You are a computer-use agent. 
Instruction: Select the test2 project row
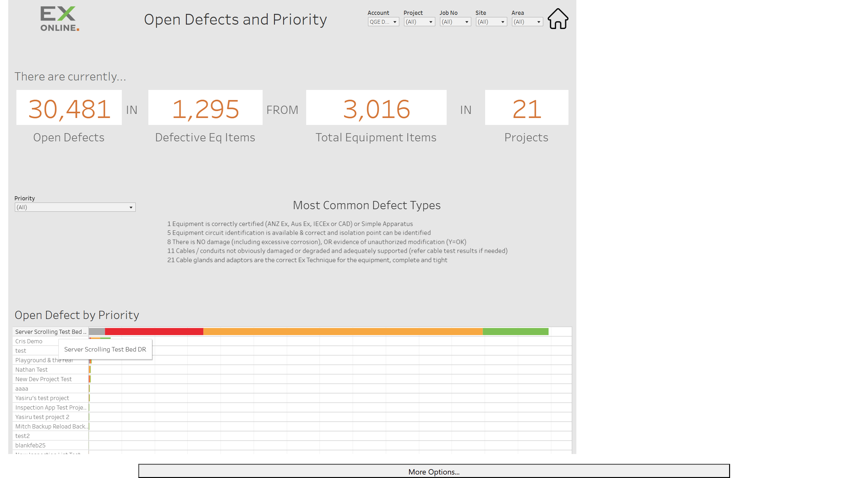22,435
